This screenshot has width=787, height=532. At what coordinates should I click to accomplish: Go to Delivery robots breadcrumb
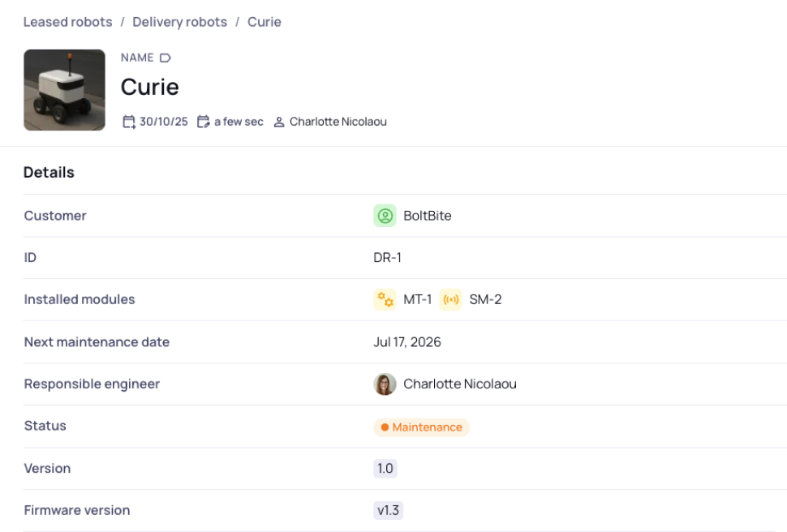179,22
